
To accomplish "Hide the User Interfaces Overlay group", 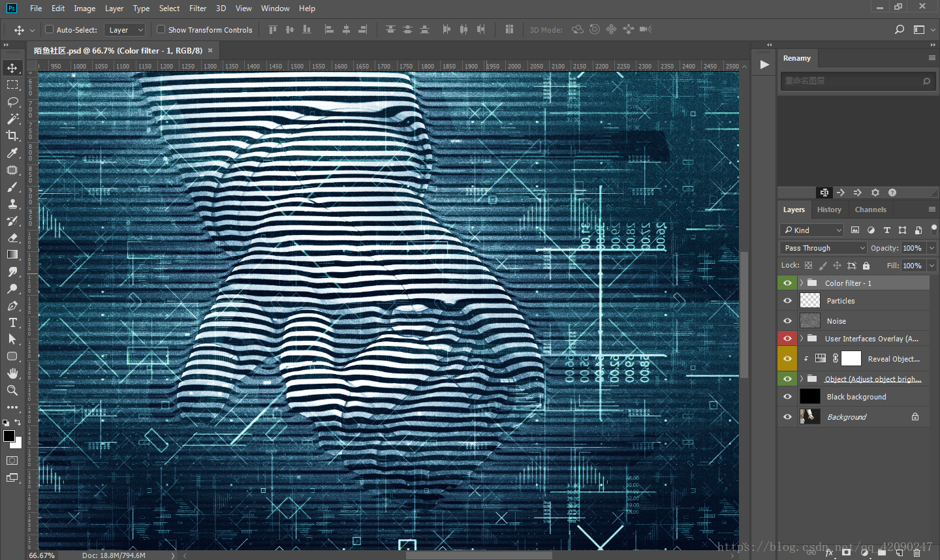I will point(787,339).
